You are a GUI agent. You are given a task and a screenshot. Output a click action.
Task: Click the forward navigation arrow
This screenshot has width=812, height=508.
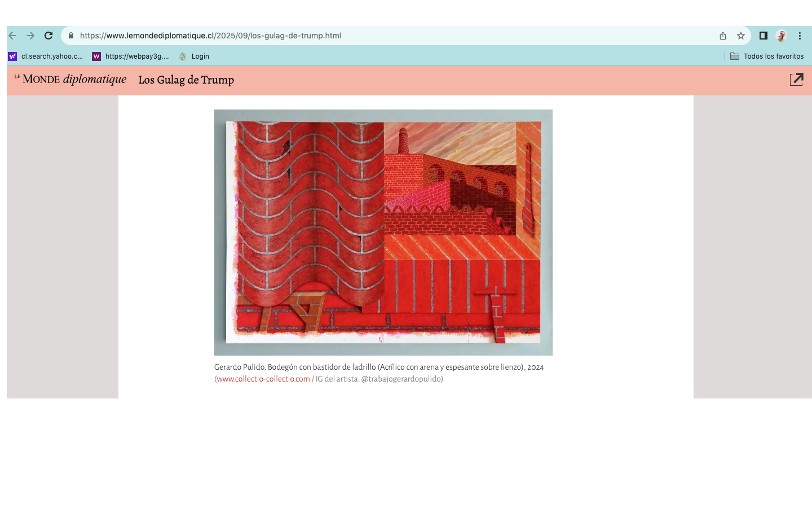tap(30, 36)
